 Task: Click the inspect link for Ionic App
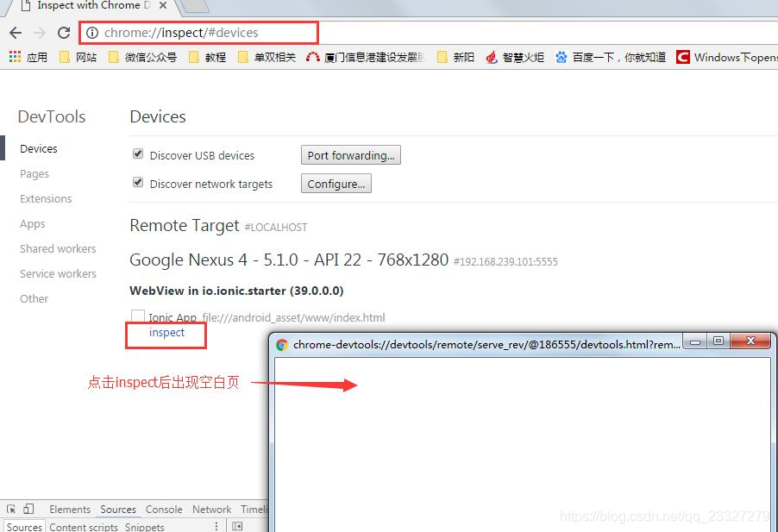tap(166, 333)
